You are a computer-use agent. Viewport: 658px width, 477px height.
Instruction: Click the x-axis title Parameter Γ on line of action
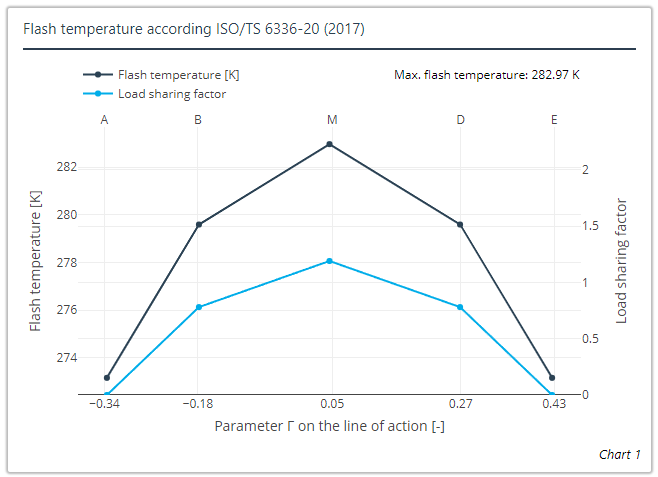tap(329, 426)
